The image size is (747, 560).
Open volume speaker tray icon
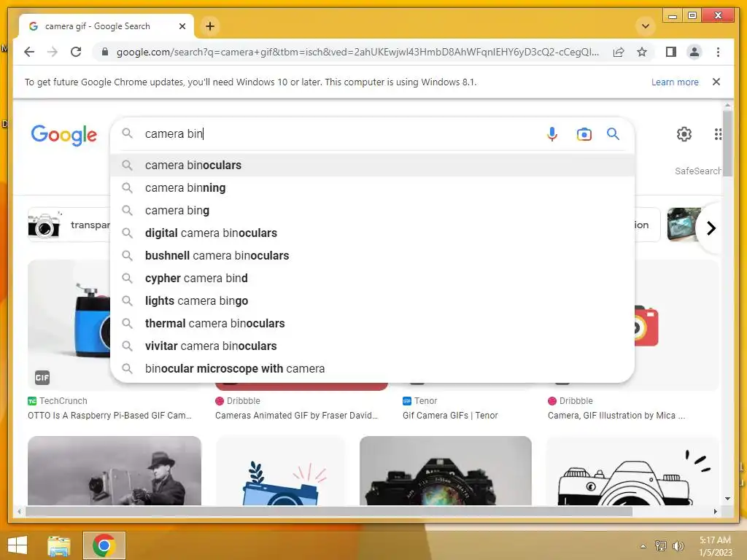point(678,546)
